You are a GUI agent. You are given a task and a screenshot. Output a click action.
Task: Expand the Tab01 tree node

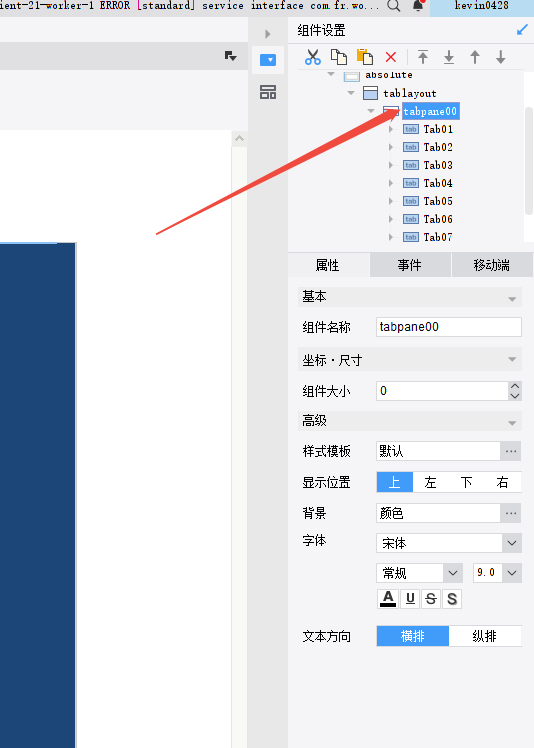[391, 129]
